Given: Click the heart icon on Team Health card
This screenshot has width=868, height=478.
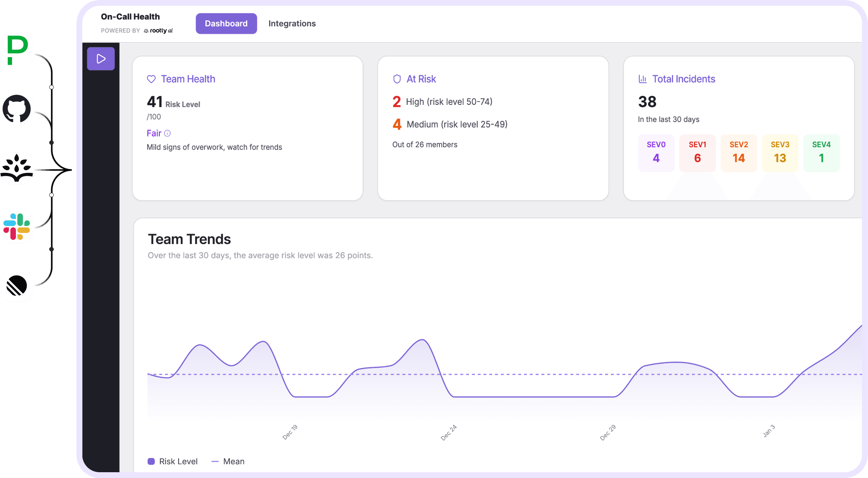Looking at the screenshot, I should [x=152, y=79].
